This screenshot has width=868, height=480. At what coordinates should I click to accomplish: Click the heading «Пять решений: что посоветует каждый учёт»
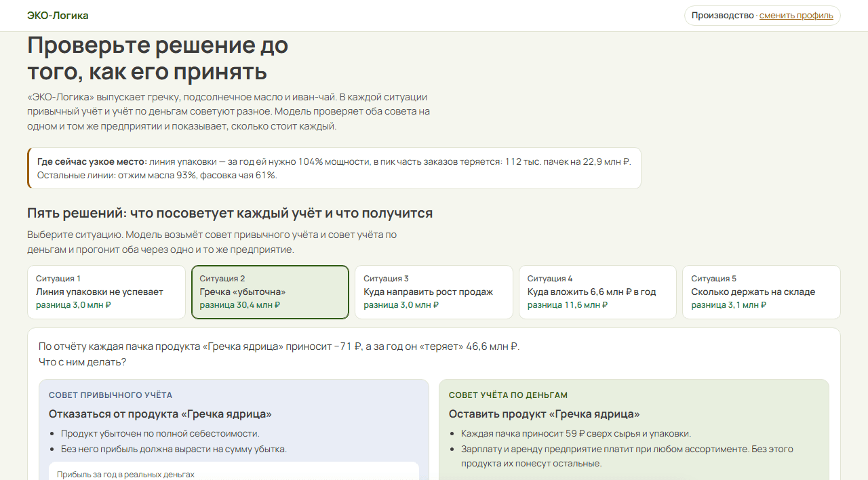point(230,214)
